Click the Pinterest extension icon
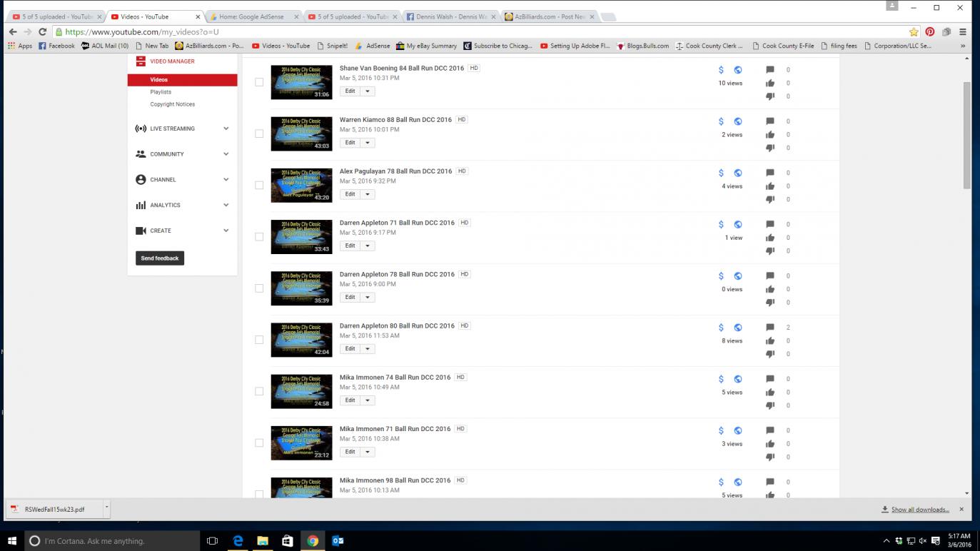 pos(930,32)
